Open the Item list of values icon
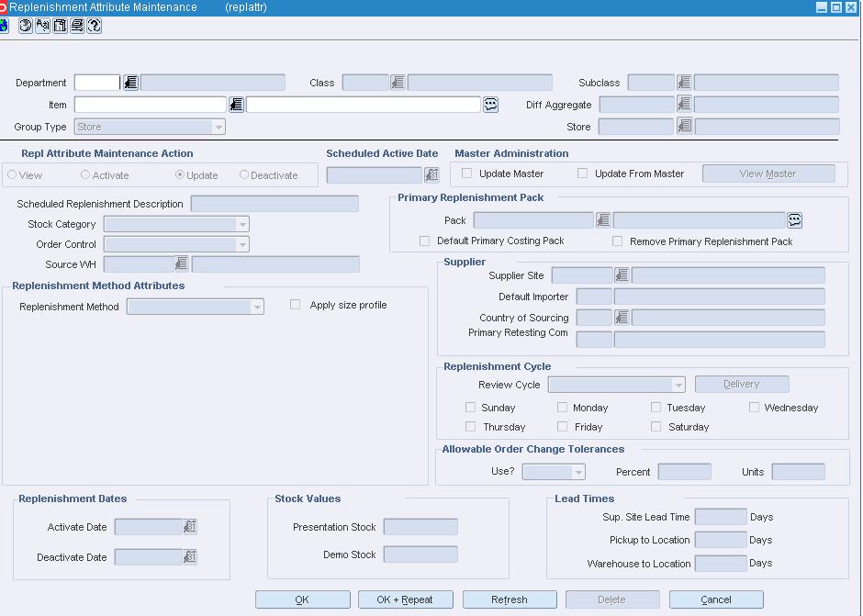This screenshot has width=863, height=616. (x=236, y=104)
